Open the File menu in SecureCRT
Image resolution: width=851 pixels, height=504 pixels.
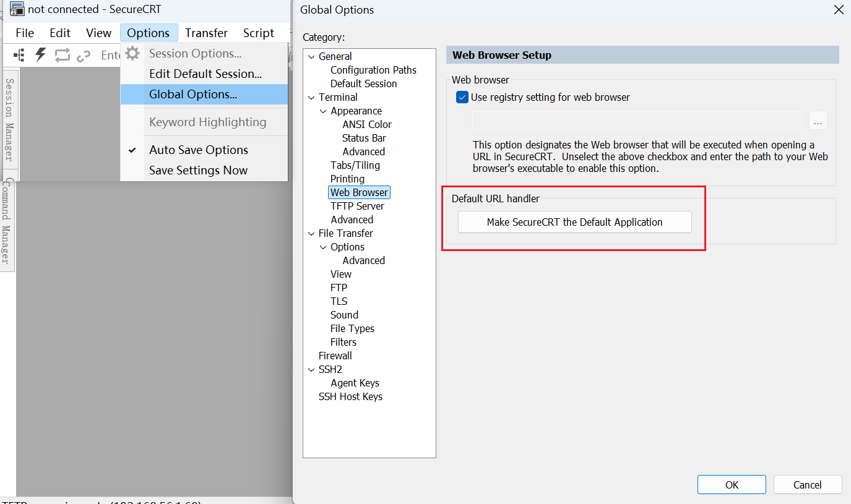pos(25,33)
